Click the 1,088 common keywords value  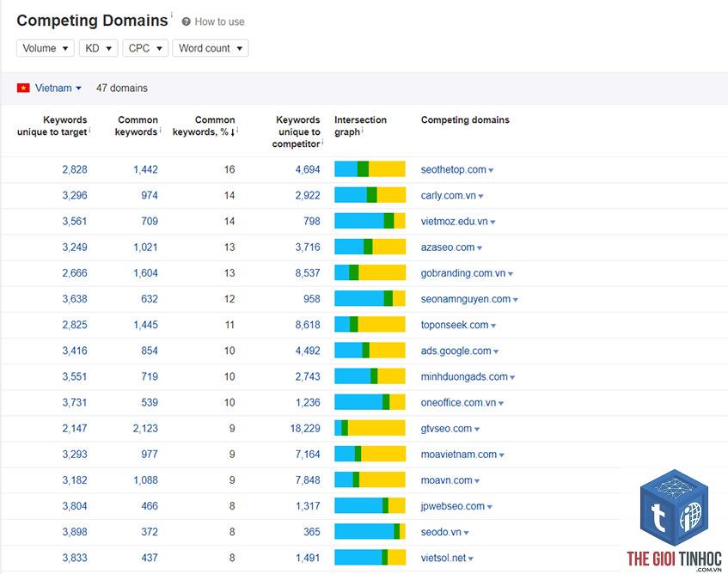[146, 480]
